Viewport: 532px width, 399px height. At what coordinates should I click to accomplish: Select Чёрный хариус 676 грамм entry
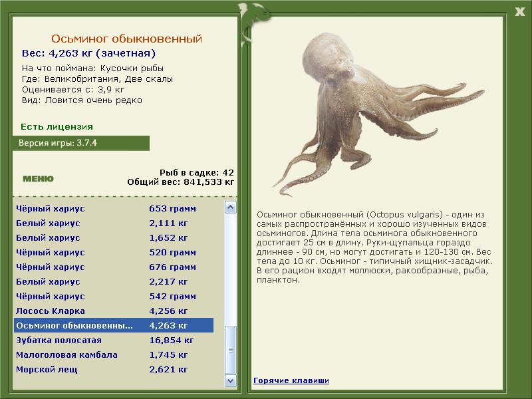114,267
